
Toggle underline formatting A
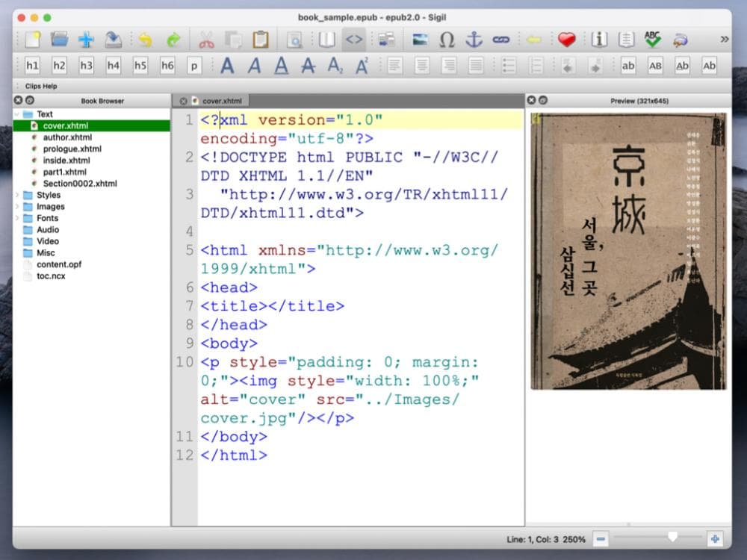click(x=282, y=66)
